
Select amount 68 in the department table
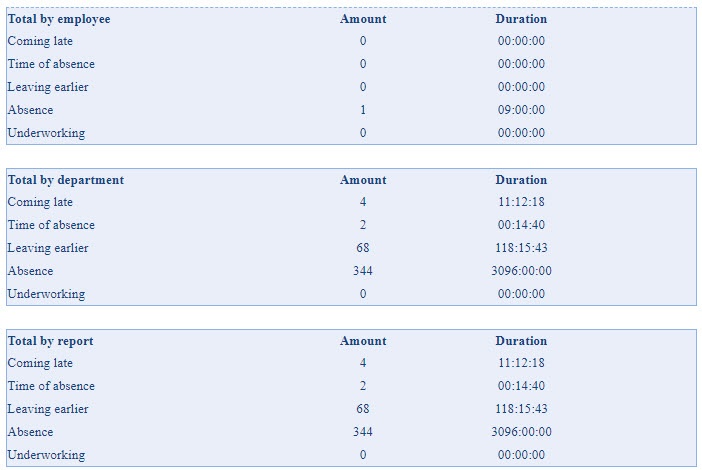(x=363, y=248)
